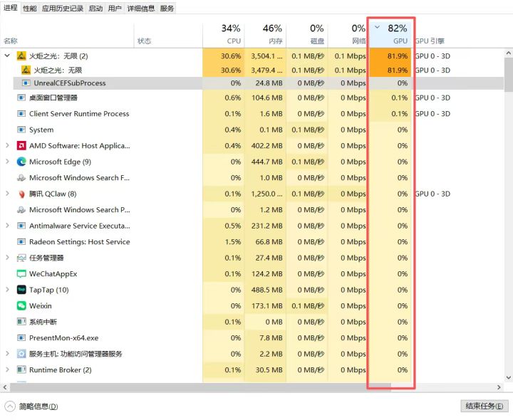Click the Runtime Broker icon
The height and width of the screenshot is (420, 513).
pyautogui.click(x=21, y=369)
